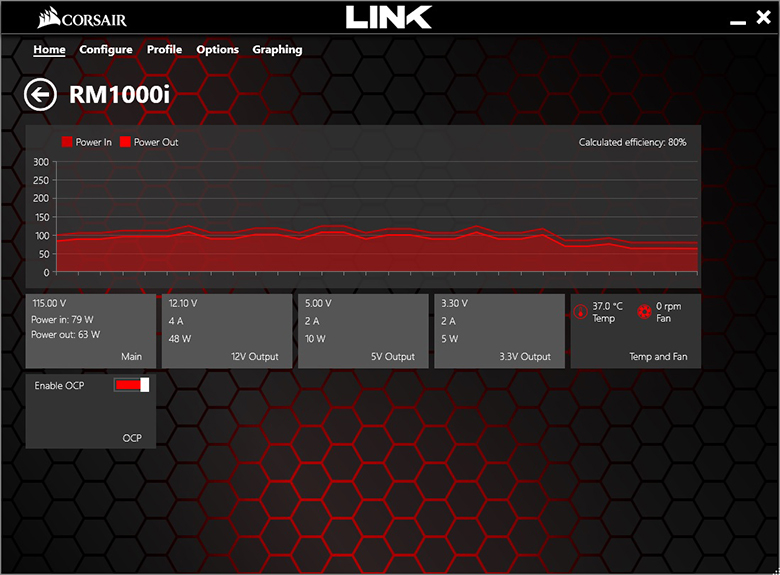Click the back arrow beside RM1000i

click(40, 95)
